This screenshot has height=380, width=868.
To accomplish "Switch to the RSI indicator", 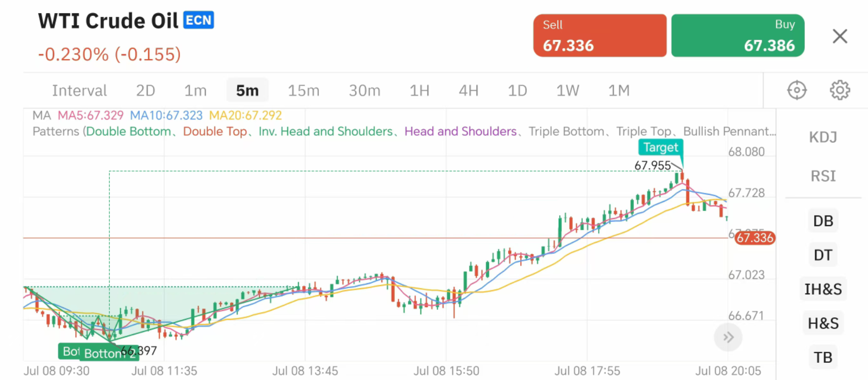I will pyautogui.click(x=823, y=176).
